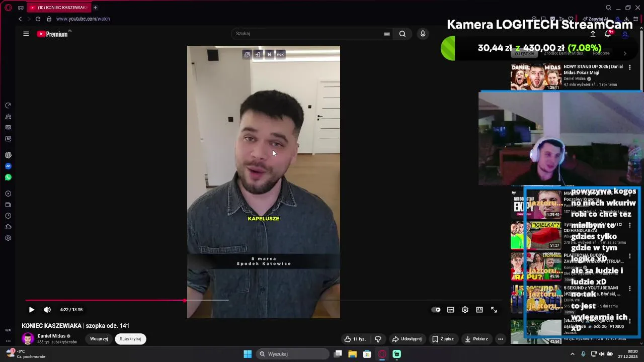The width and height of the screenshot is (644, 362).
Task: Open options for NOWY STAND UP 2025 video
Action: click(x=629, y=67)
